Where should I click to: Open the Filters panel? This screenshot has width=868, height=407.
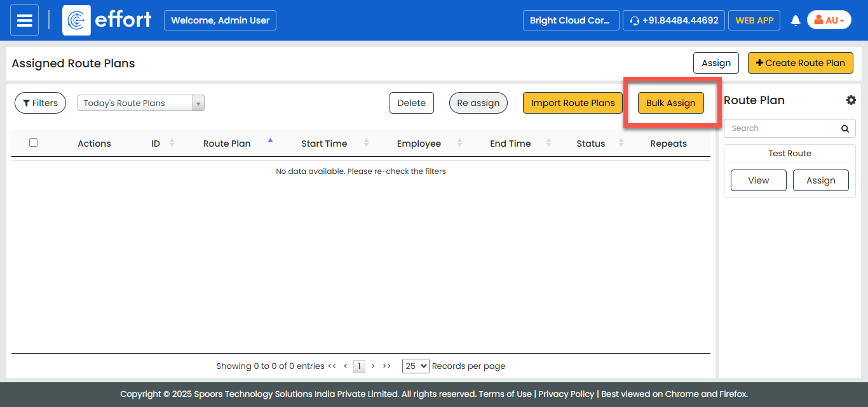tap(40, 103)
